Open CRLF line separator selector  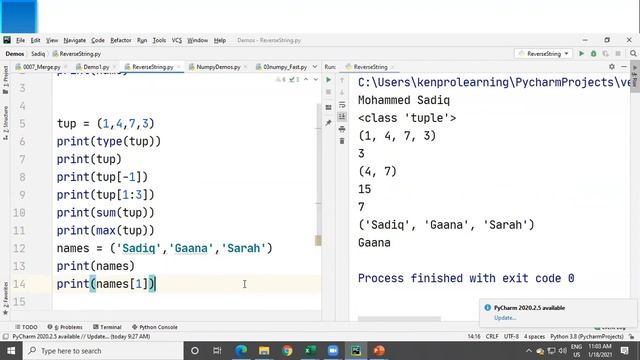point(492,337)
